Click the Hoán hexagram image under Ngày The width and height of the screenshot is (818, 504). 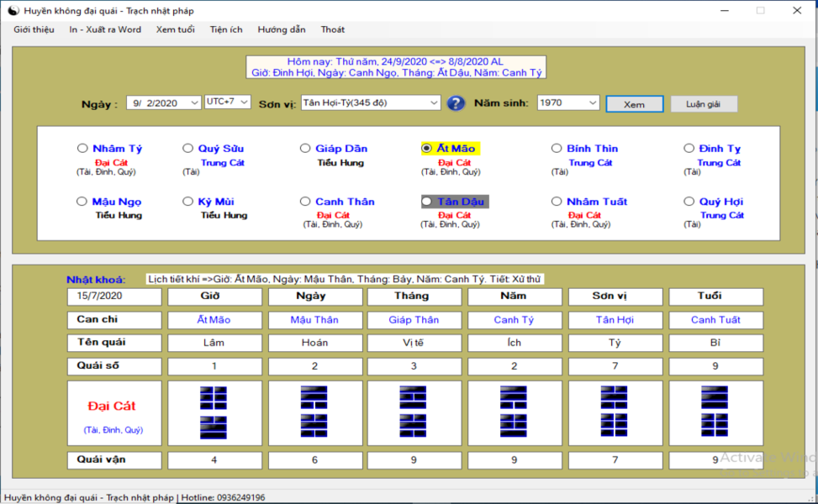pyautogui.click(x=314, y=412)
